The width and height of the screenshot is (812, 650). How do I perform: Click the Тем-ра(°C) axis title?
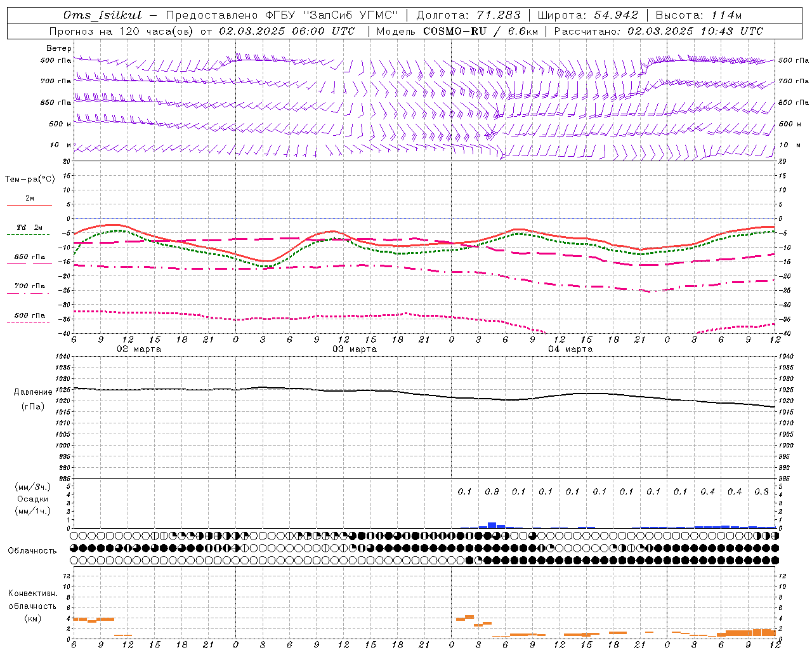click(x=30, y=180)
